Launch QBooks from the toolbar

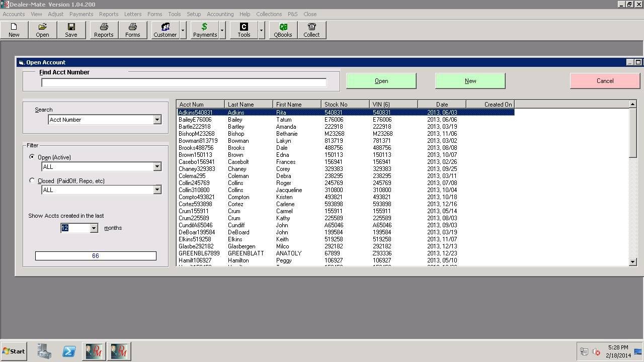tap(283, 30)
